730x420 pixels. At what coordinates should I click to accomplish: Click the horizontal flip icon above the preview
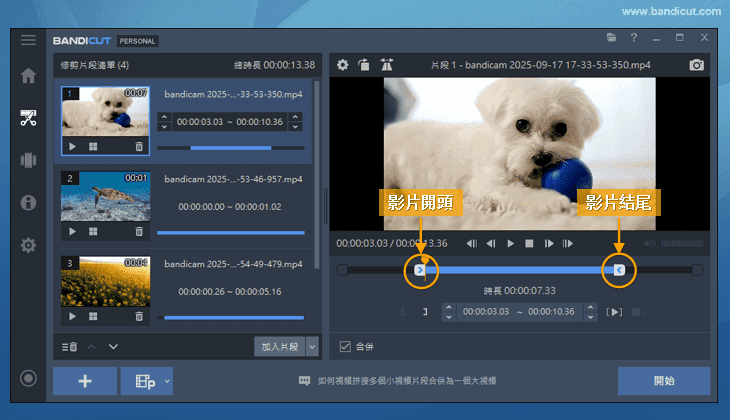[x=387, y=65]
